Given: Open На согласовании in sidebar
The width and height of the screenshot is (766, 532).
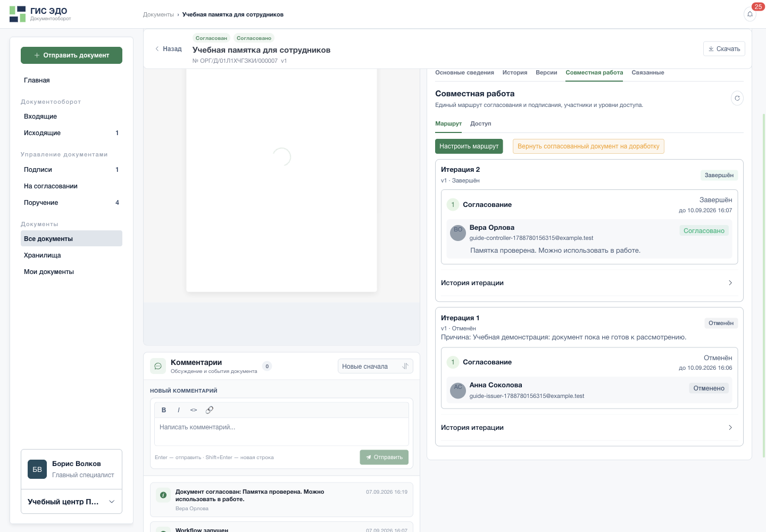Looking at the screenshot, I should [x=71, y=186].
